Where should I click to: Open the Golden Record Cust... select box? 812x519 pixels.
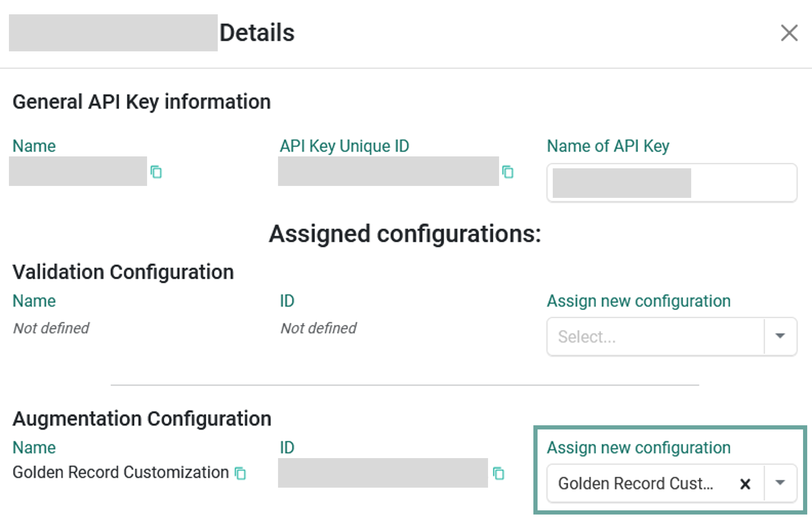(672, 483)
